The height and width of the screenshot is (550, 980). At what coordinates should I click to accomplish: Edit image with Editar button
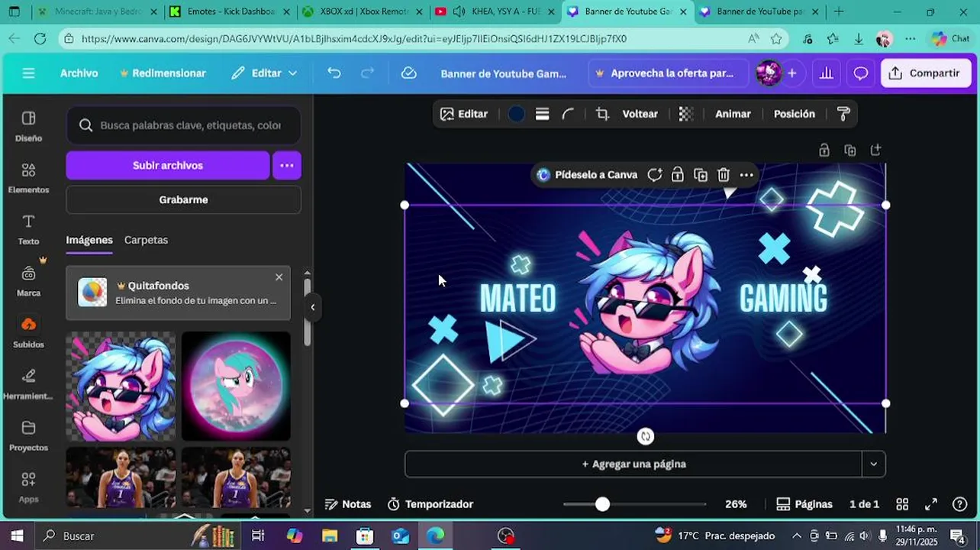point(464,114)
